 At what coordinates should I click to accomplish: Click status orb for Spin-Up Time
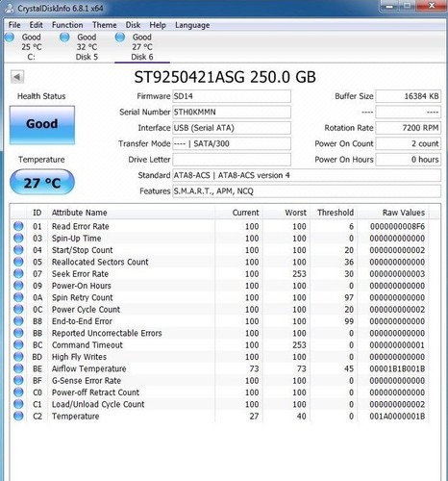(18, 238)
